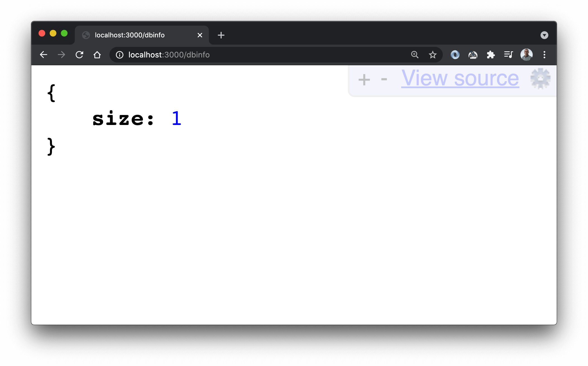The width and height of the screenshot is (588, 366).
Task: Click the browser forward arrow icon
Action: point(62,54)
